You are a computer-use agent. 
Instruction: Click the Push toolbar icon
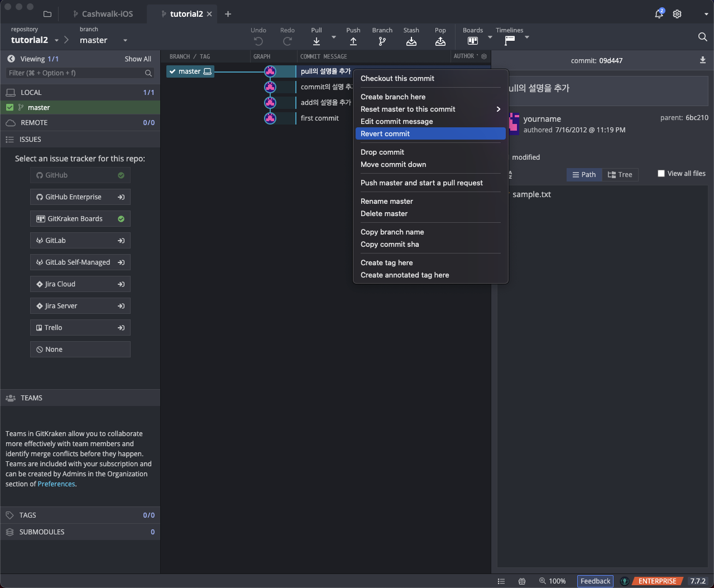click(353, 41)
